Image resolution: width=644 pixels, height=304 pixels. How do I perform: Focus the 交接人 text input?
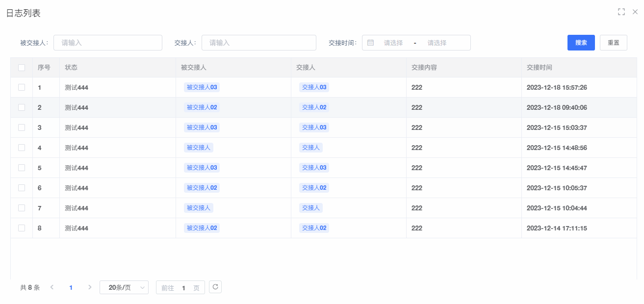tap(258, 43)
